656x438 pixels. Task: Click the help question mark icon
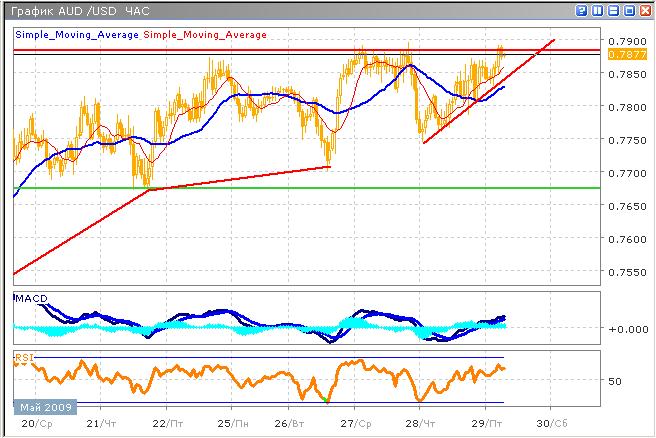pyautogui.click(x=583, y=9)
